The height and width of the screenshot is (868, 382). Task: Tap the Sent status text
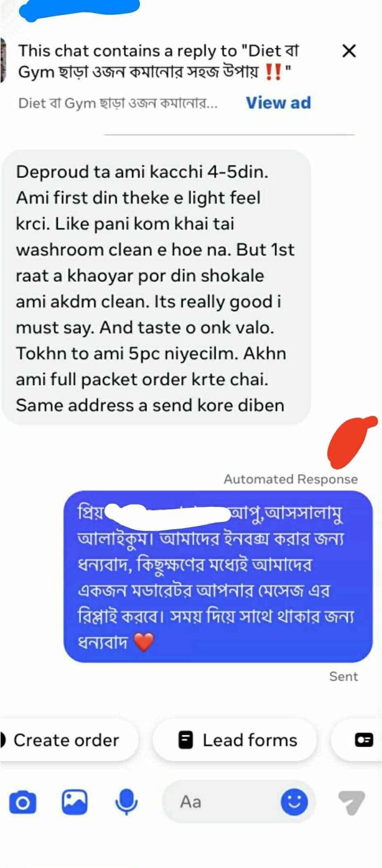(x=343, y=676)
